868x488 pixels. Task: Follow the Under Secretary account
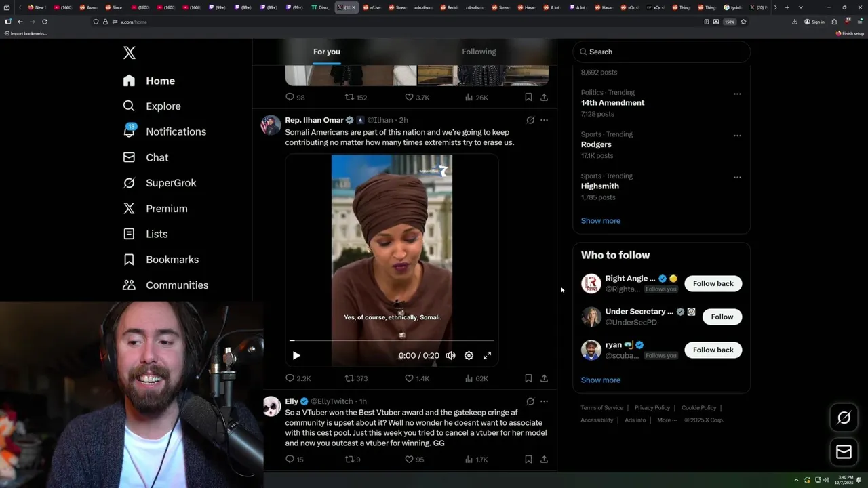coord(722,317)
